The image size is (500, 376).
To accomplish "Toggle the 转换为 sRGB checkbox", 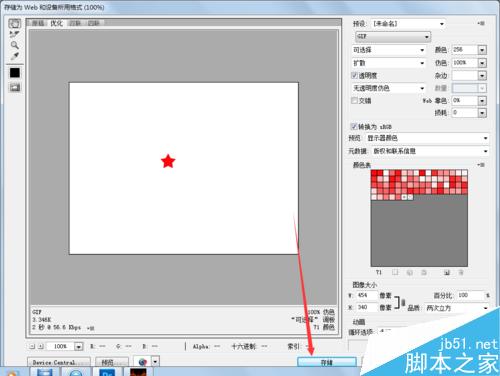I will click(x=354, y=126).
